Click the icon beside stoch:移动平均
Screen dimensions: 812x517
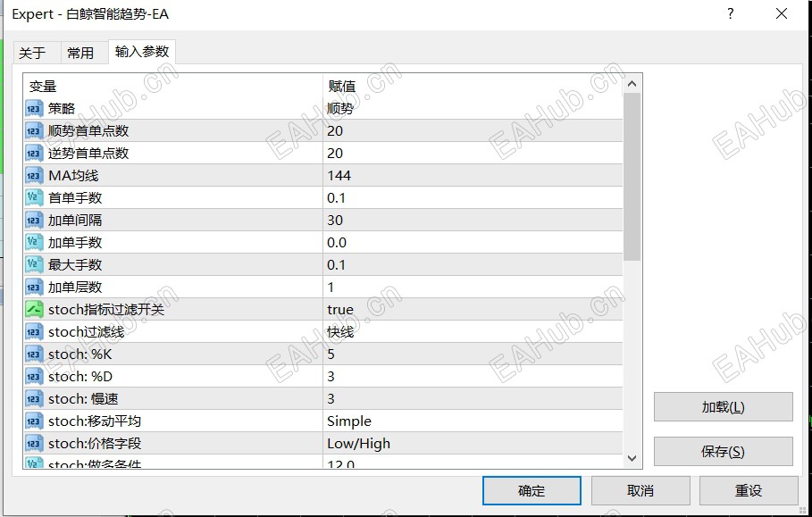pos(34,421)
